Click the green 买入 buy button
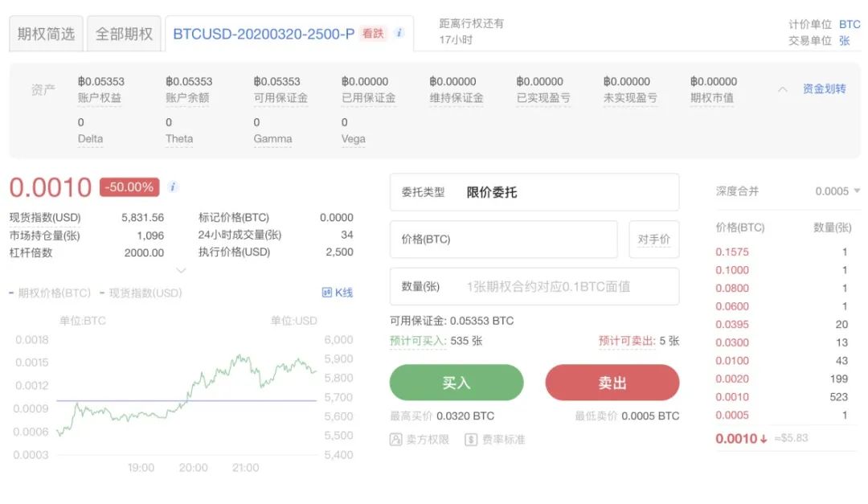This screenshot has width=868, height=504. (x=456, y=383)
